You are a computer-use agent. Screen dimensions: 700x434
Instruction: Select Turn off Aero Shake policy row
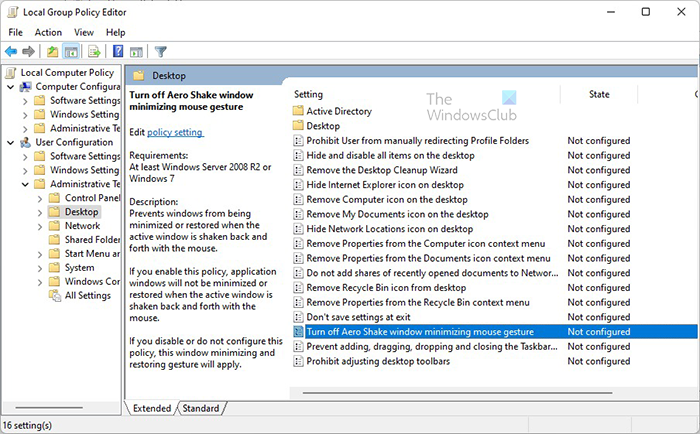(495, 332)
